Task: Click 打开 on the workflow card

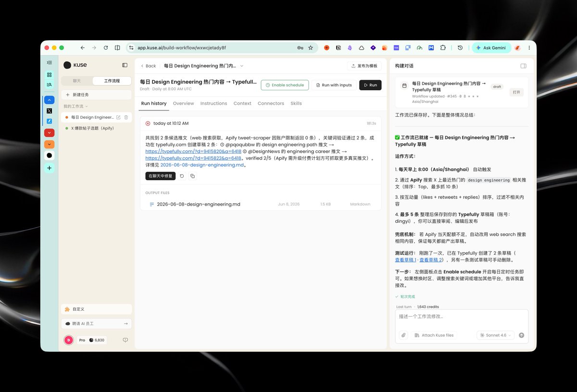Action: click(x=516, y=92)
